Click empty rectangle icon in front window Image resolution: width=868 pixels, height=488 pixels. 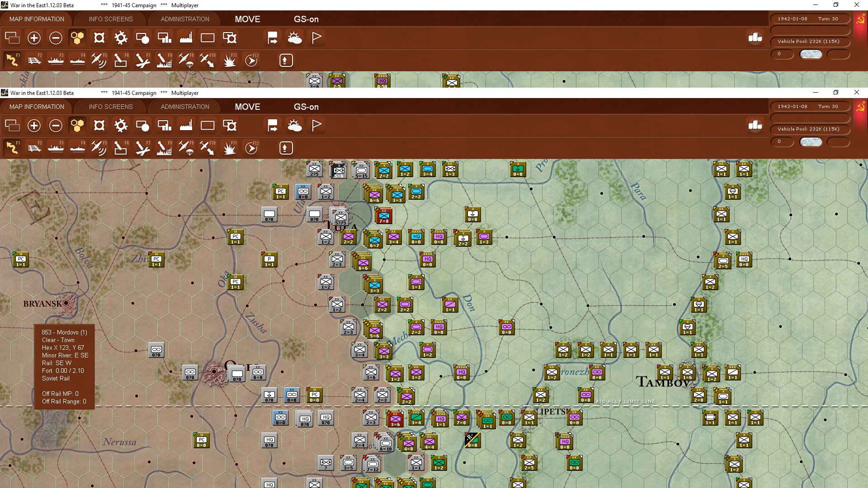pos(208,126)
